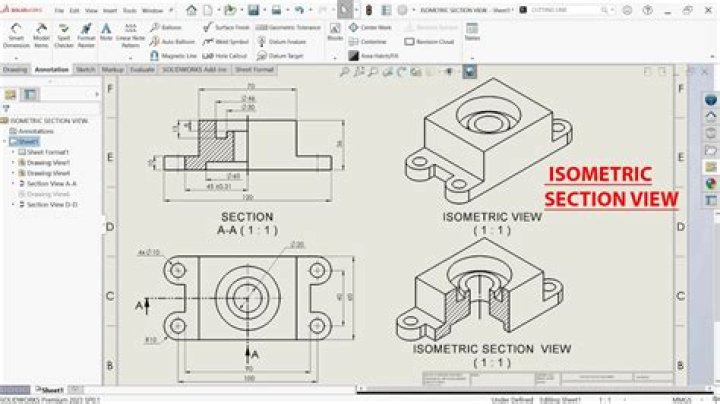Expand the Blocks dropdown arrow

click(x=335, y=58)
